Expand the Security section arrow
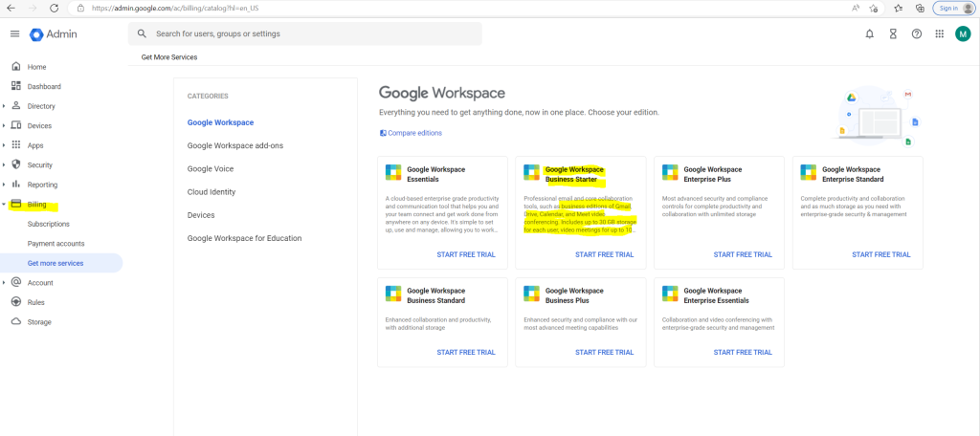 (x=4, y=164)
